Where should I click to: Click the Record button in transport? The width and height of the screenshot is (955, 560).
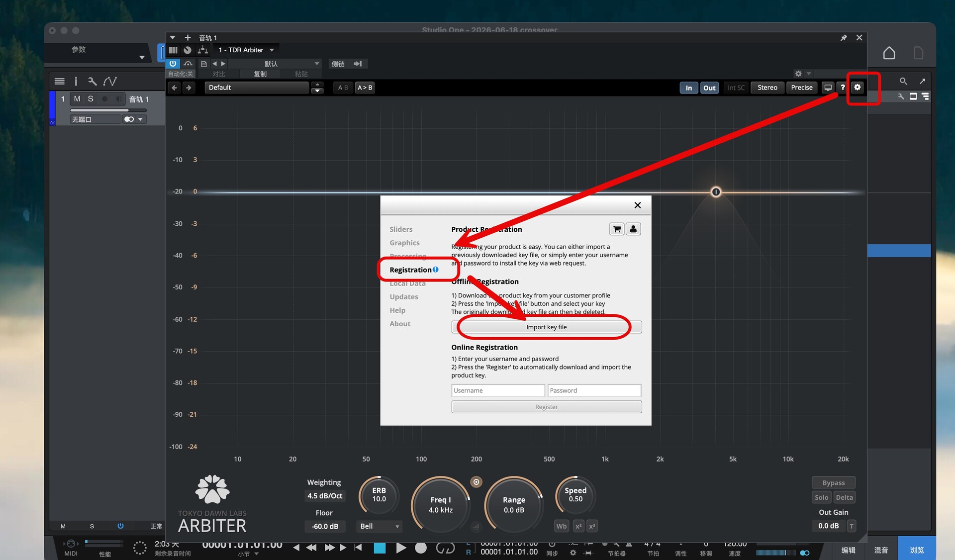coord(421,548)
